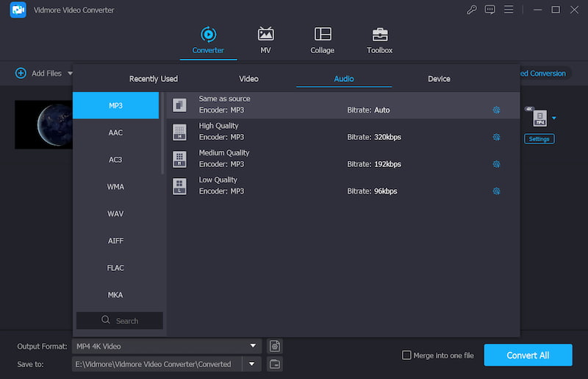The image size is (588, 379).
Task: Expand the Save to path dropdown
Action: [x=253, y=364]
